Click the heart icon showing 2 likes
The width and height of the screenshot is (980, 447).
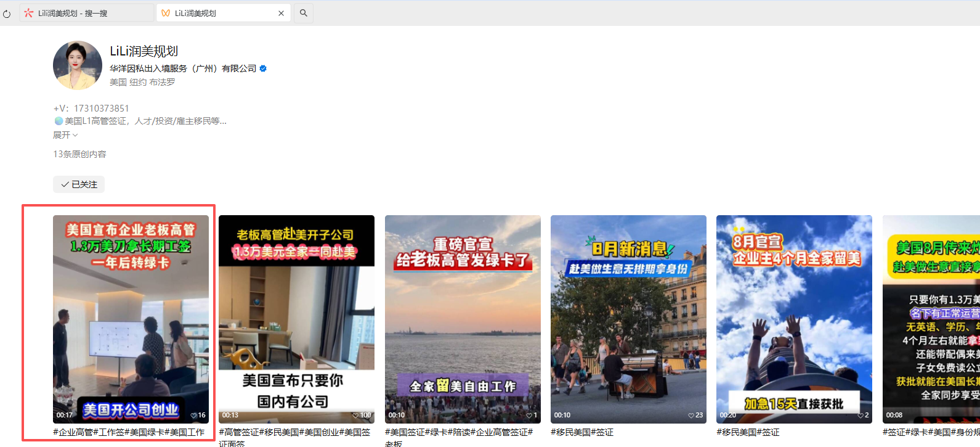point(861,416)
